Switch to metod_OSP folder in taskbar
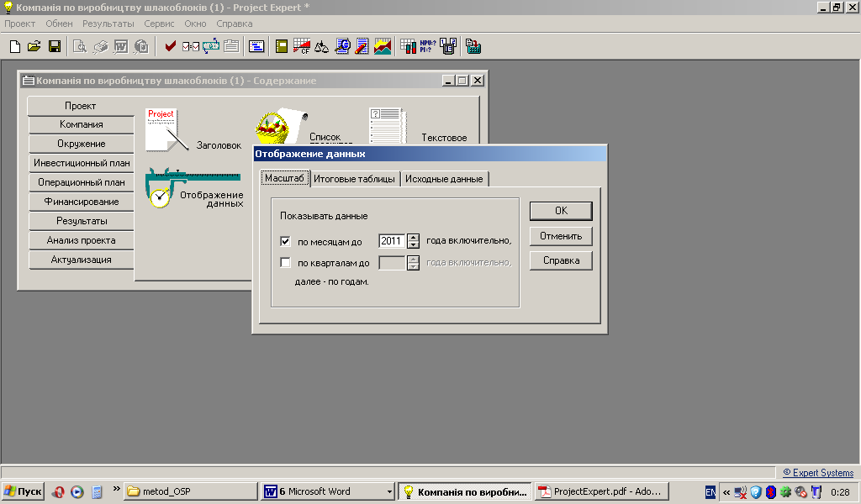This screenshot has height=504, width=861. click(x=191, y=491)
